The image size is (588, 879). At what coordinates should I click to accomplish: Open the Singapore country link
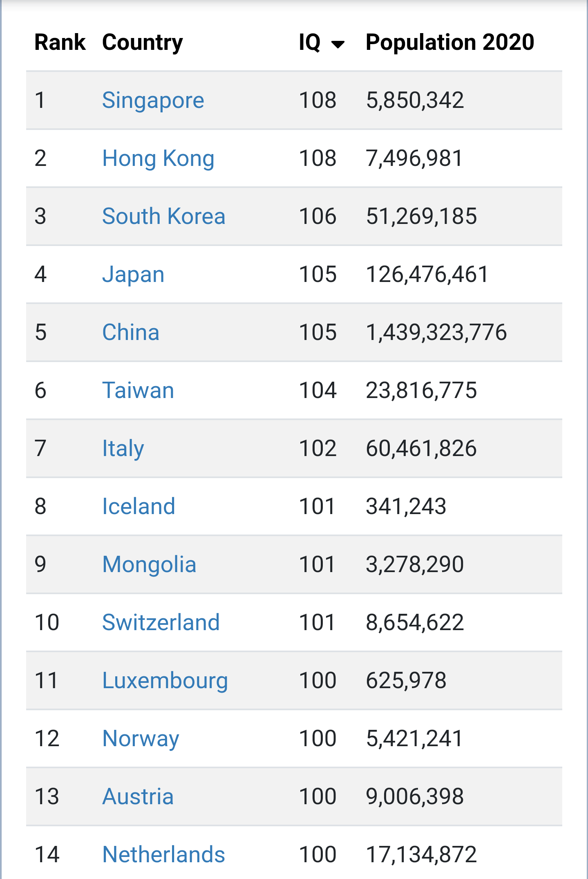click(153, 101)
